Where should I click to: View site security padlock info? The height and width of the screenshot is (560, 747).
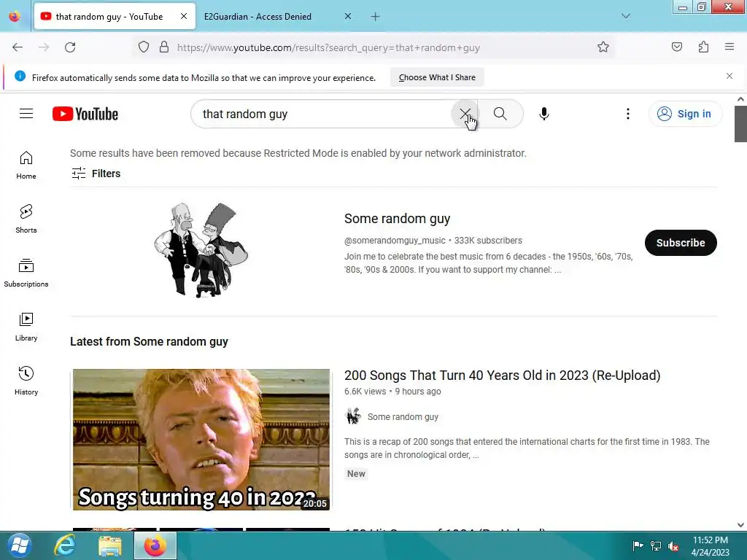point(164,47)
